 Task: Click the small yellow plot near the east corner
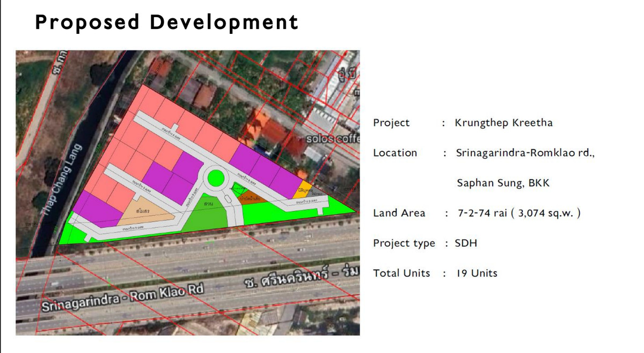pos(305,190)
